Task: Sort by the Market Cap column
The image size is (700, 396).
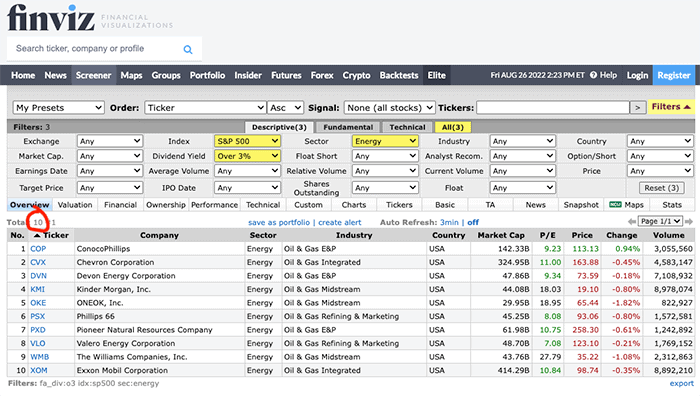Action: pyautogui.click(x=501, y=235)
